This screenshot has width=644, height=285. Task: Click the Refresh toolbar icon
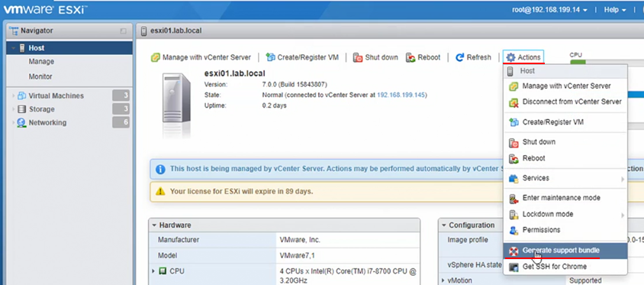tap(460, 57)
